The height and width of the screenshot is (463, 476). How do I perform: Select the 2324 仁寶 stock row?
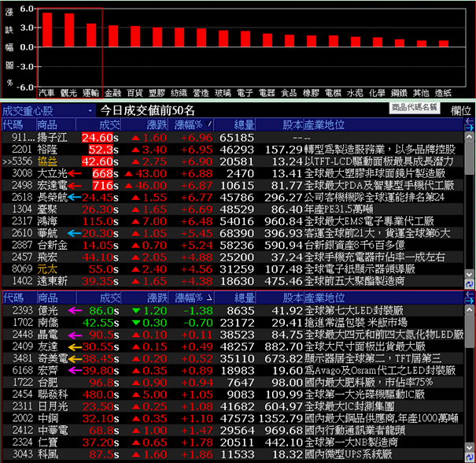(x=233, y=443)
